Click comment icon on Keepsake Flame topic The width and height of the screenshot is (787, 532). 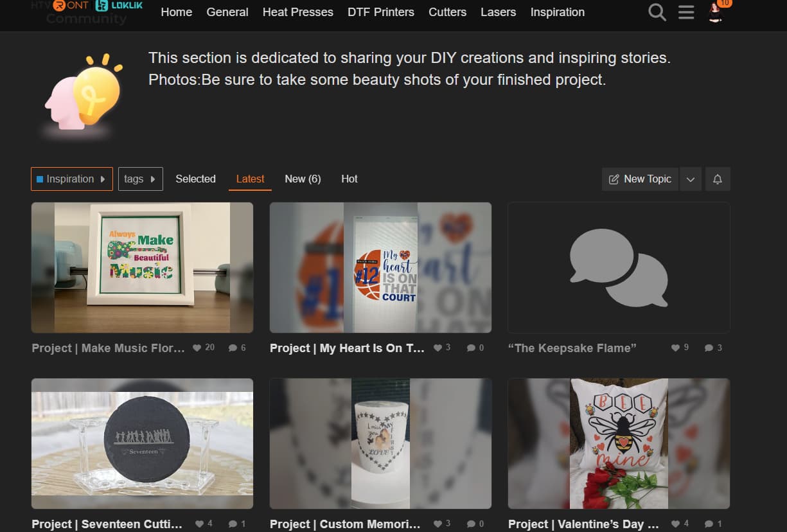pos(709,348)
